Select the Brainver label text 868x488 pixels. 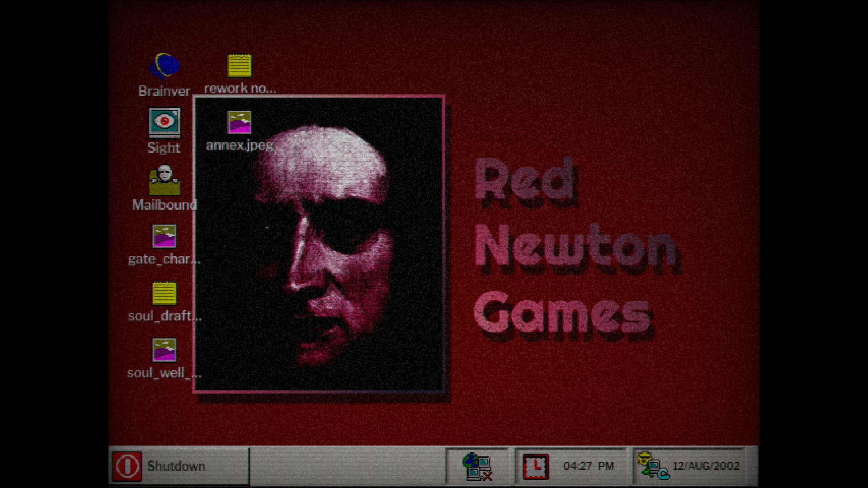(164, 91)
